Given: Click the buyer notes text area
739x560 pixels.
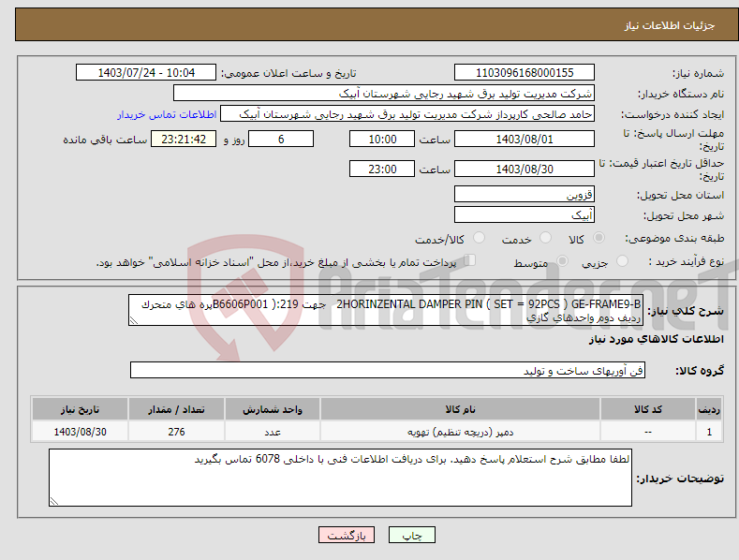Looking at the screenshot, I should (x=340, y=478).
